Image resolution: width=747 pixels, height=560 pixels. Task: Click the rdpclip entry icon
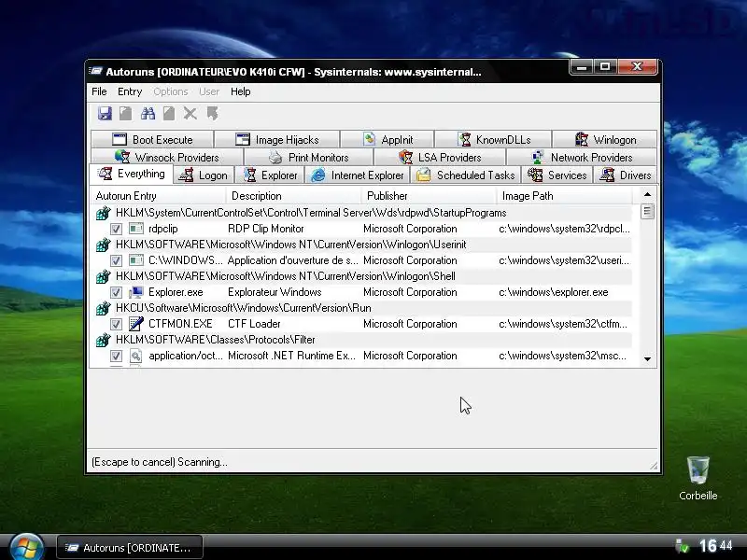coord(136,229)
